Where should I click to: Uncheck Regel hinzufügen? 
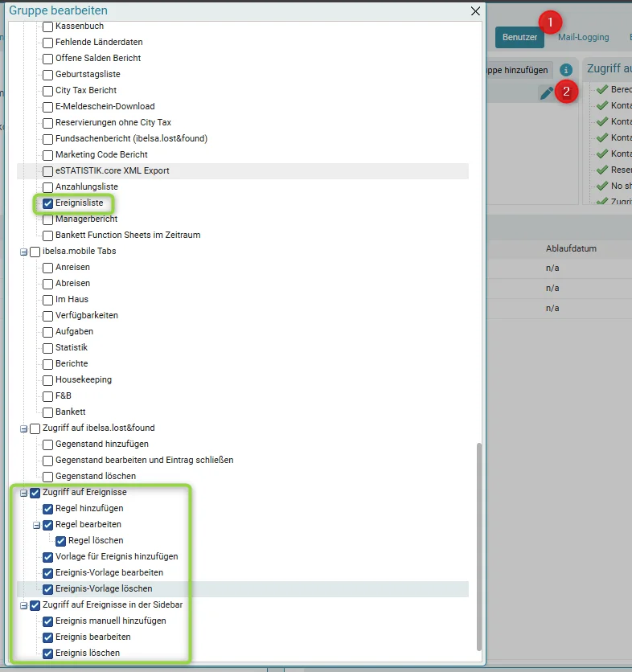click(x=48, y=509)
